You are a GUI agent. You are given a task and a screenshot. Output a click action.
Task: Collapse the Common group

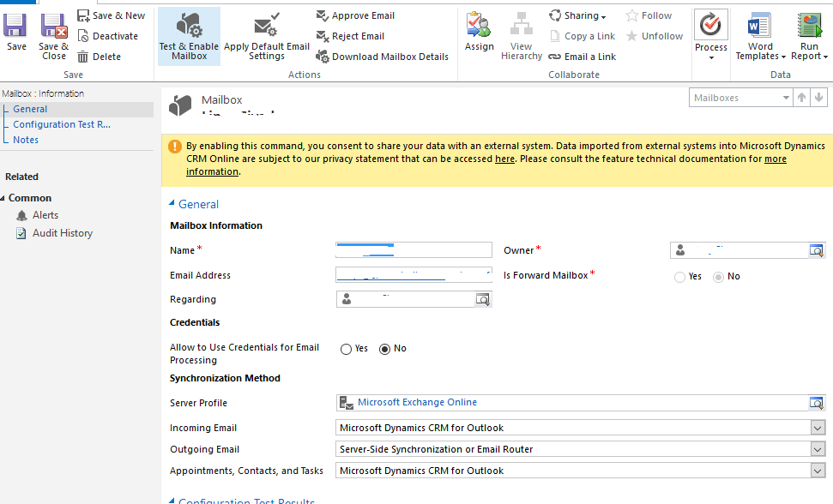tap(3, 198)
